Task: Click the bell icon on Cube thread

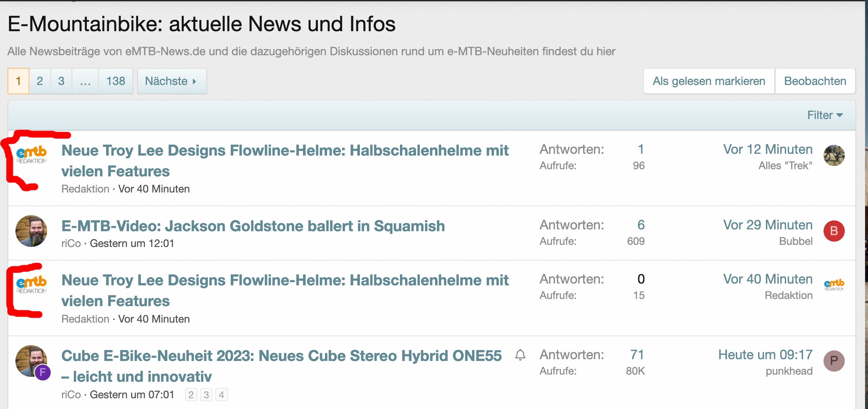Action: coord(520,355)
